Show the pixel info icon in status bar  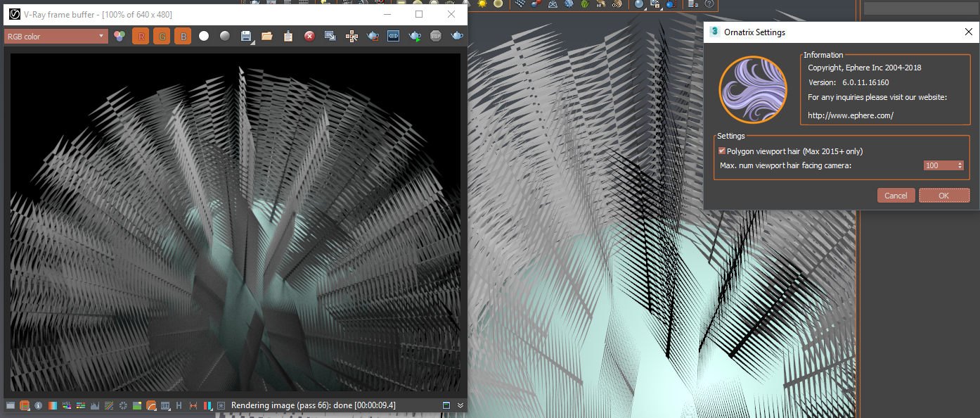(x=38, y=406)
